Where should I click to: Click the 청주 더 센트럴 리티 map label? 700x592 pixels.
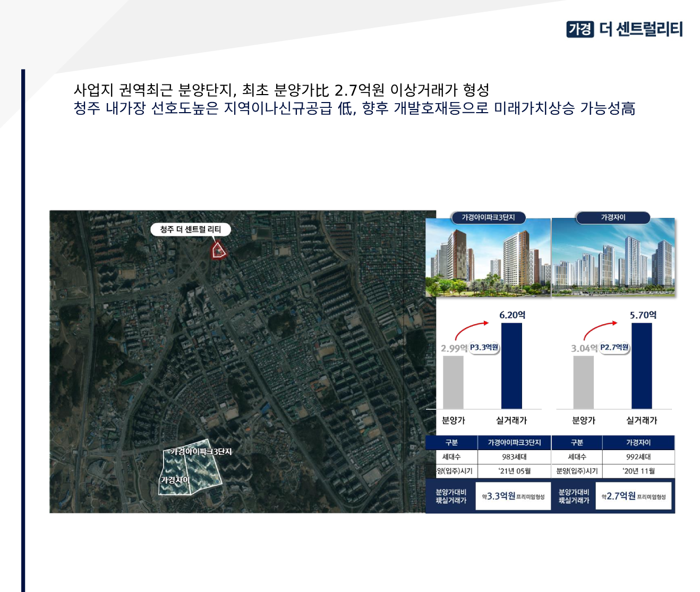click(x=190, y=230)
